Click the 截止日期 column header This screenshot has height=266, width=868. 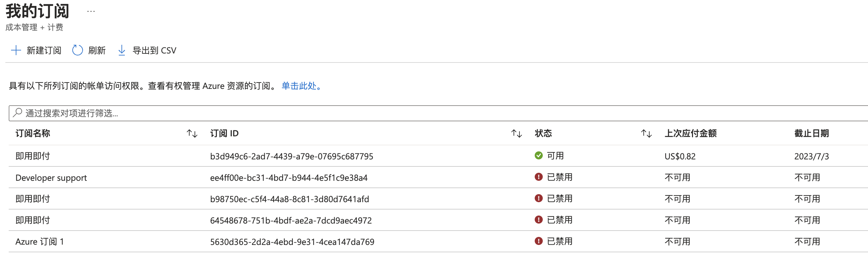coord(811,133)
